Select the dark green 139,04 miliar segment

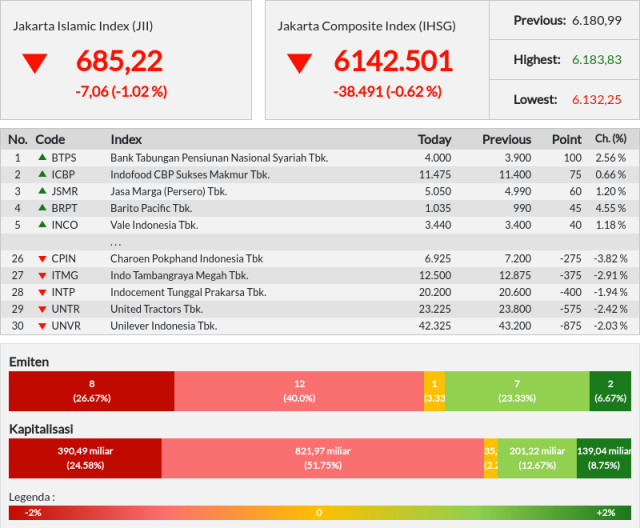tap(604, 458)
